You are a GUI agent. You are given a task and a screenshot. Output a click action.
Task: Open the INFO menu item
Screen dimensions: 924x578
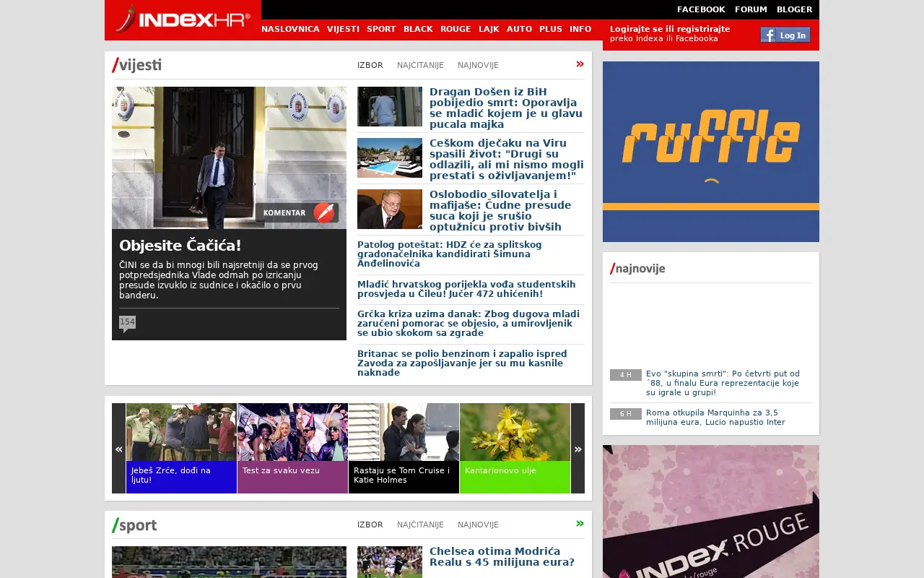pos(580,29)
